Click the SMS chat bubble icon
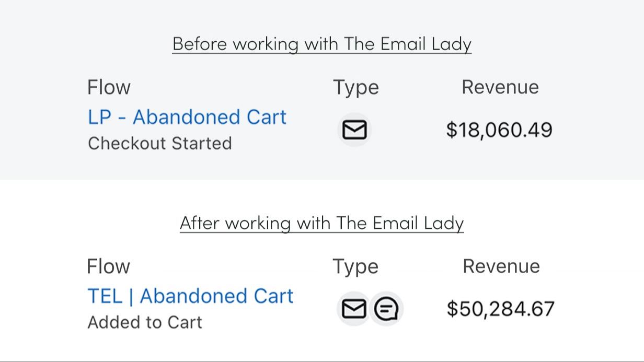The height and width of the screenshot is (362, 644). (x=386, y=309)
